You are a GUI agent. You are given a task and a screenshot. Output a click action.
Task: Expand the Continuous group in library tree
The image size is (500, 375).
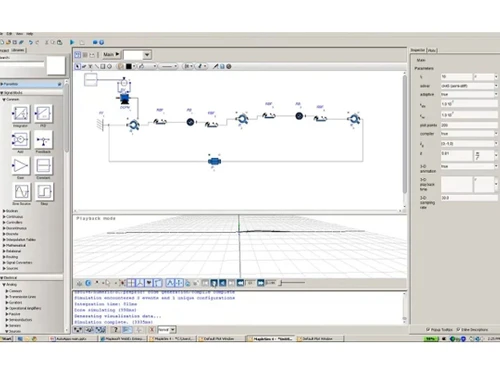pyautogui.click(x=4, y=217)
